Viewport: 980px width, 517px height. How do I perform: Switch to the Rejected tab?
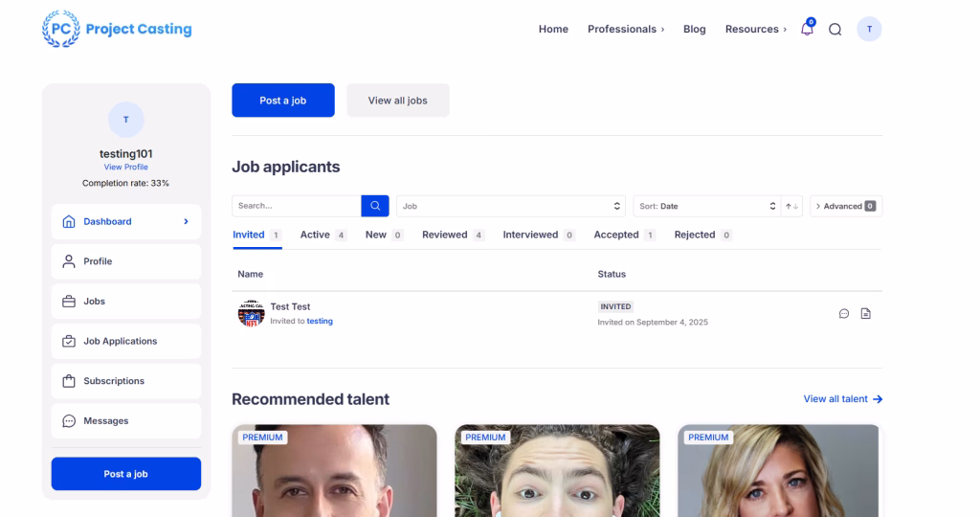[703, 236]
